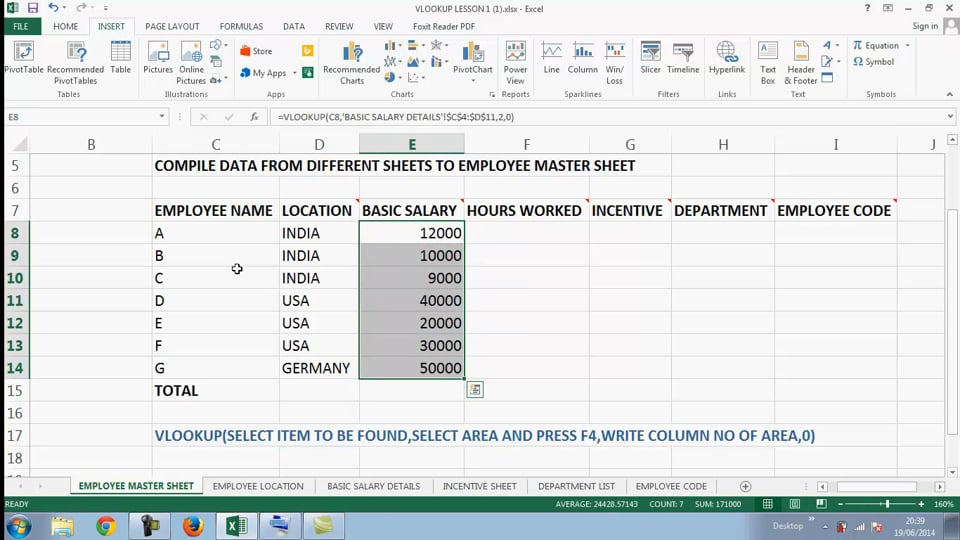Open the Shapes dropdown
The width and height of the screenshot is (960, 540).
pos(218,45)
